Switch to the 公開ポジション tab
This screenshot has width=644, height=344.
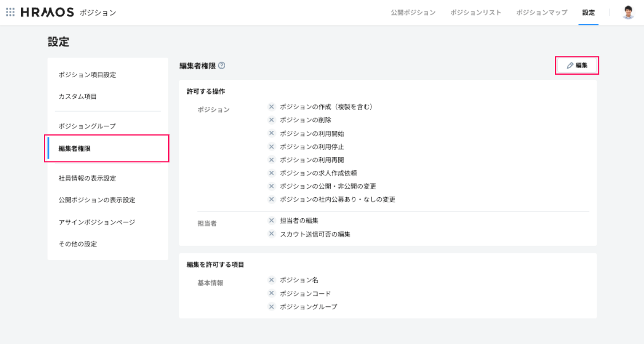pos(413,13)
